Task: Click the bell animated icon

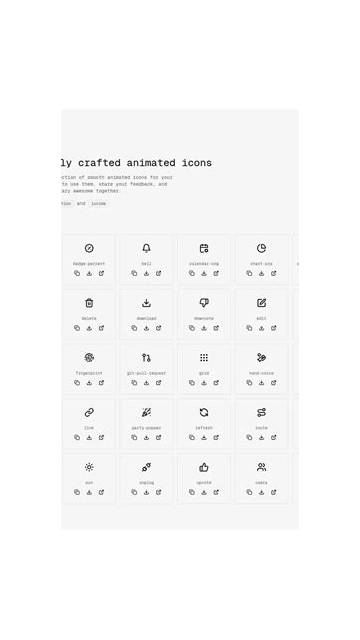Action: 147,248
